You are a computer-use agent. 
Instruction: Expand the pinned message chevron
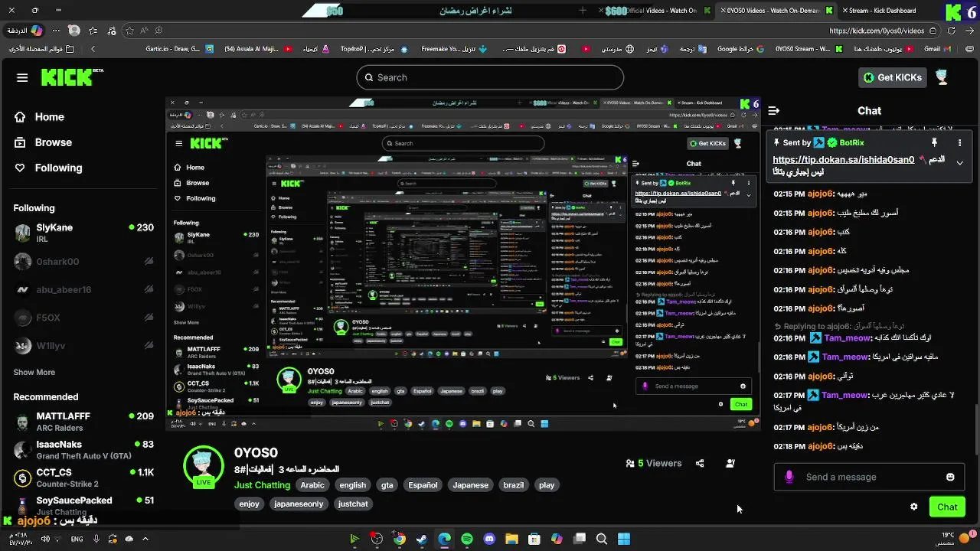[x=959, y=162]
